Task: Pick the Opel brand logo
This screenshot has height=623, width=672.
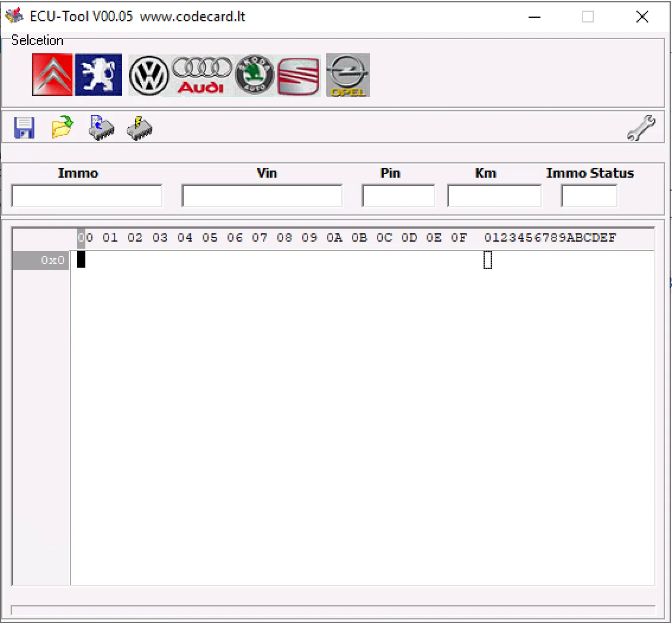Action: point(348,75)
